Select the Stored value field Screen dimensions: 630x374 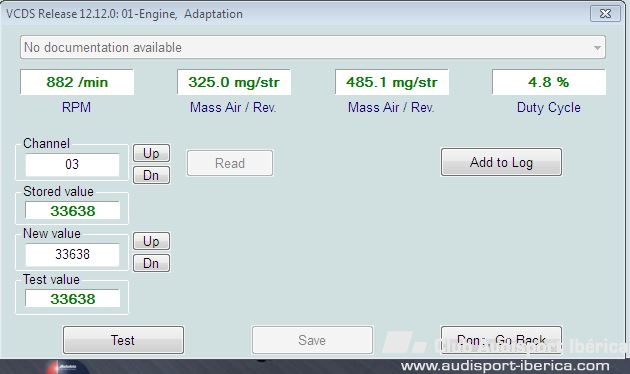pos(72,211)
